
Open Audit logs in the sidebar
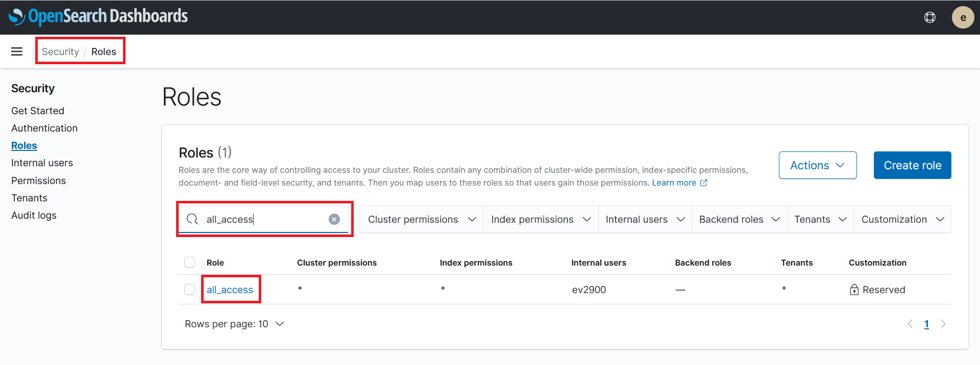point(34,215)
